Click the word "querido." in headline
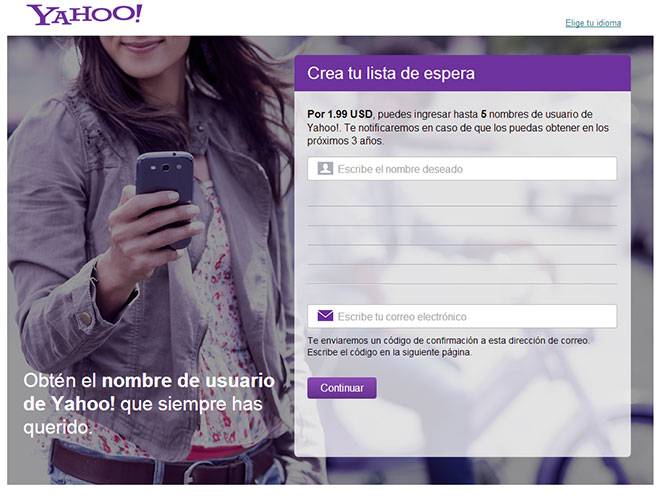This screenshot has width=660, height=501. coord(58,428)
